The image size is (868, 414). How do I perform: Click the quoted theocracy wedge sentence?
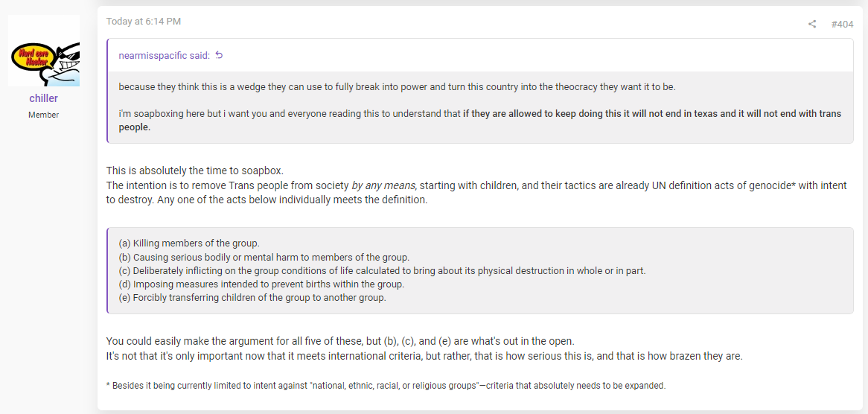coord(397,87)
